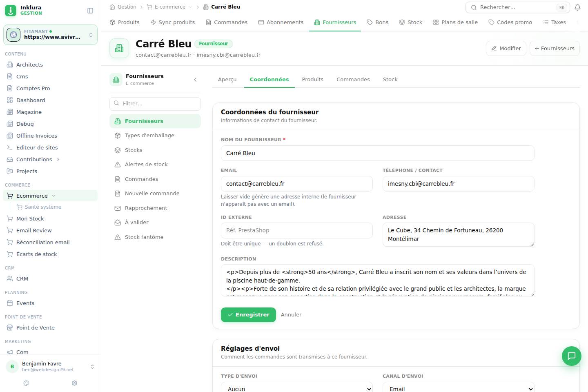Open Éditeur de sites
Viewport: 588px width, 392px height.
(x=50, y=147)
